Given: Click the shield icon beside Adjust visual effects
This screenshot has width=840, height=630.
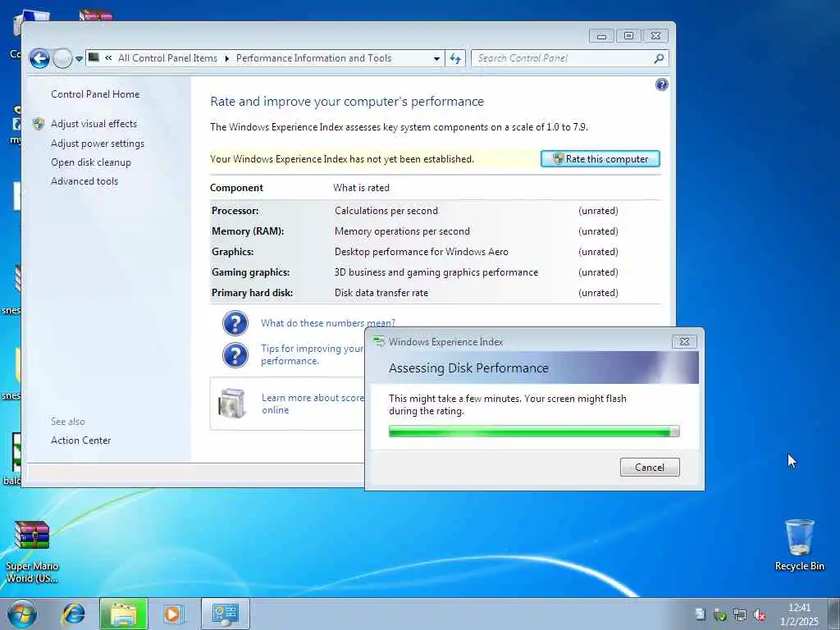Looking at the screenshot, I should coord(39,125).
